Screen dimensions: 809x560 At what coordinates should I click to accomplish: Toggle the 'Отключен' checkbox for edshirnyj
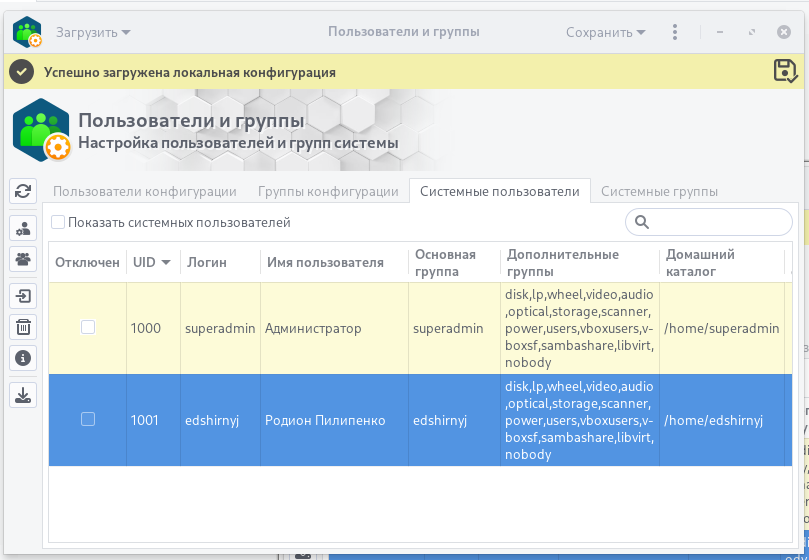click(x=88, y=420)
